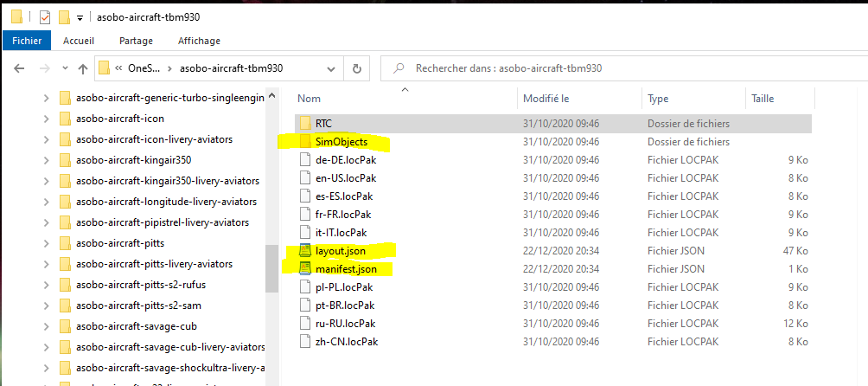Image resolution: width=868 pixels, height=386 pixels.
Task: Select the en-US.locPak file icon
Action: 305,177
